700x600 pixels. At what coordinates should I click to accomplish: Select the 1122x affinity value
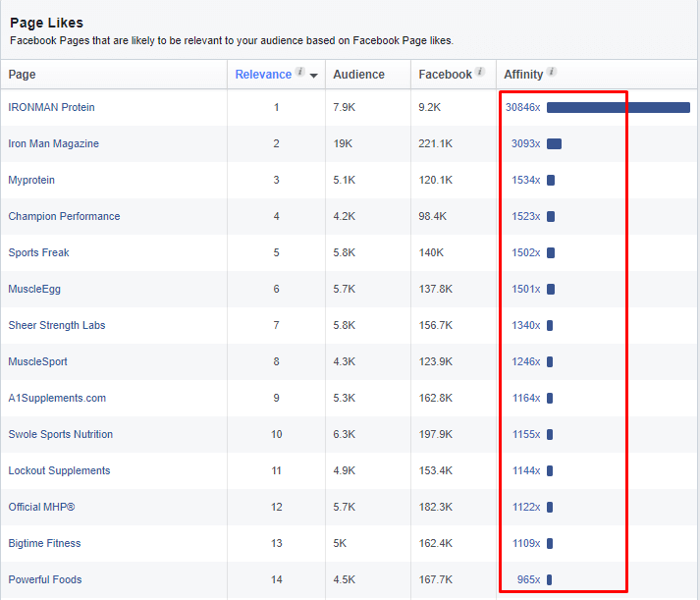526,507
